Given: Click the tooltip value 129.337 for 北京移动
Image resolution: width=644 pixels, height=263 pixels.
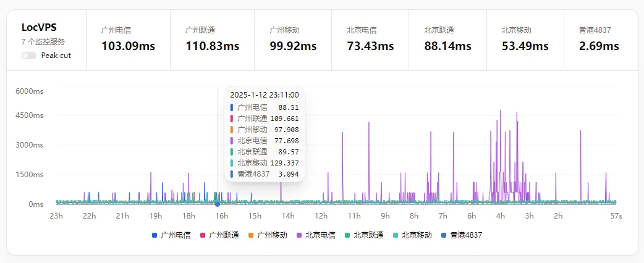Looking at the screenshot, I should (284, 163).
